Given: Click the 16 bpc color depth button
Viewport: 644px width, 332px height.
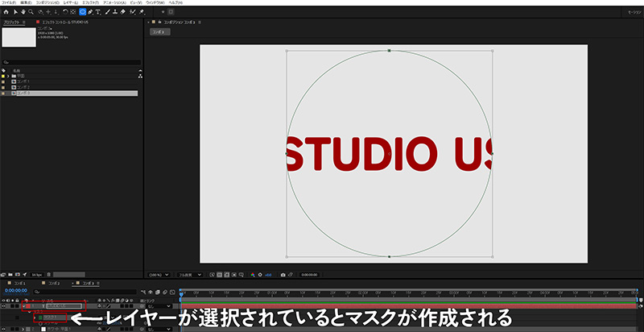Looking at the screenshot, I should tap(36, 275).
